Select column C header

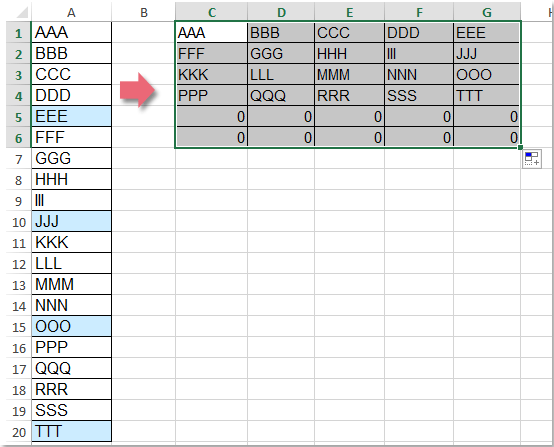click(211, 12)
